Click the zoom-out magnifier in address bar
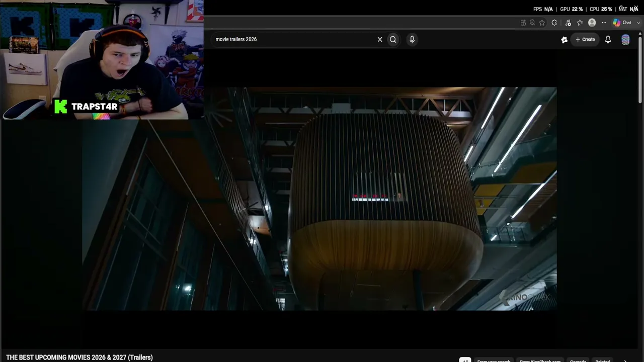The width and height of the screenshot is (644, 362). [532, 23]
